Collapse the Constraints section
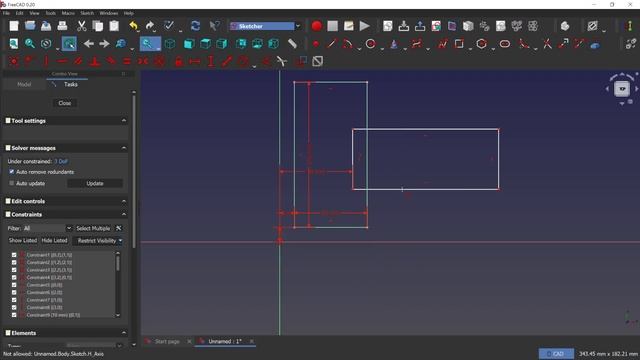Image resolution: width=640 pixels, height=360 pixels. pos(124,214)
